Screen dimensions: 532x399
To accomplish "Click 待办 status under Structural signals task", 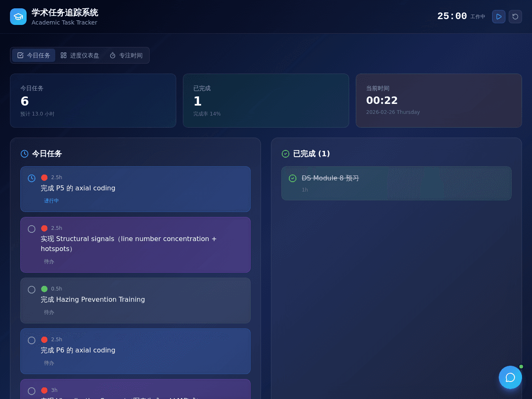I will 49,261.
